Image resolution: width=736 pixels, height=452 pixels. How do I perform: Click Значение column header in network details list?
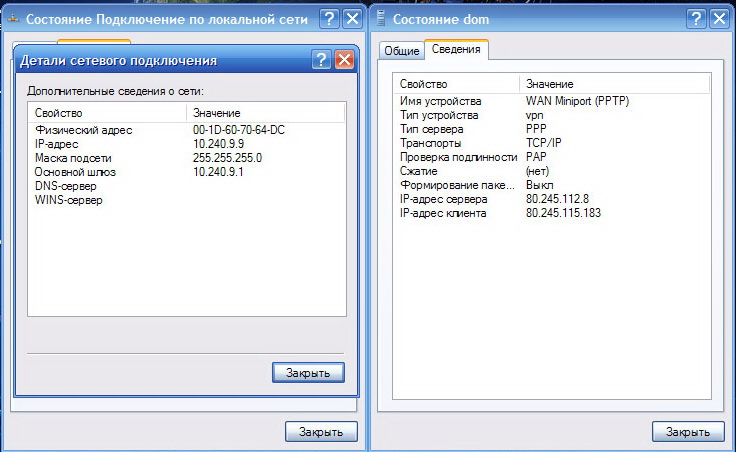point(265,113)
